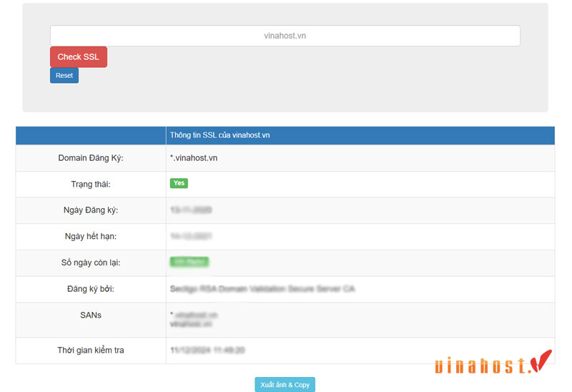Click the green Yes status badge
Viewport: 572px width, 392px height.
pos(179,183)
